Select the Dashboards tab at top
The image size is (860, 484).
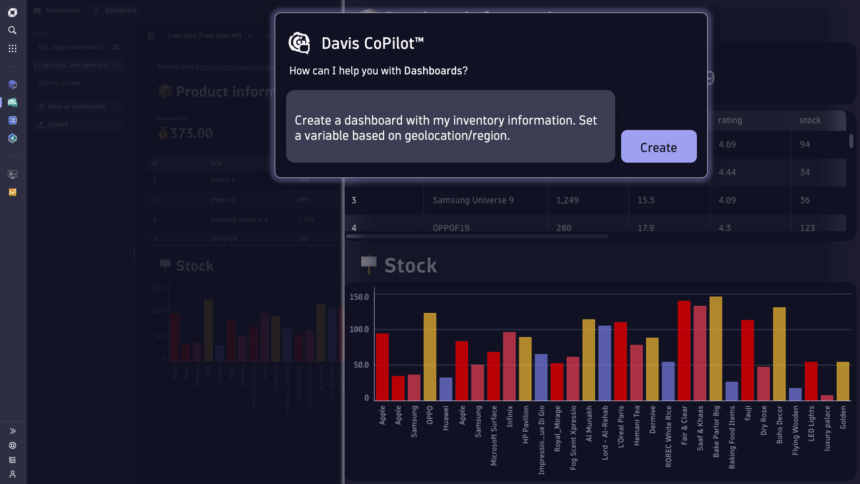point(62,9)
